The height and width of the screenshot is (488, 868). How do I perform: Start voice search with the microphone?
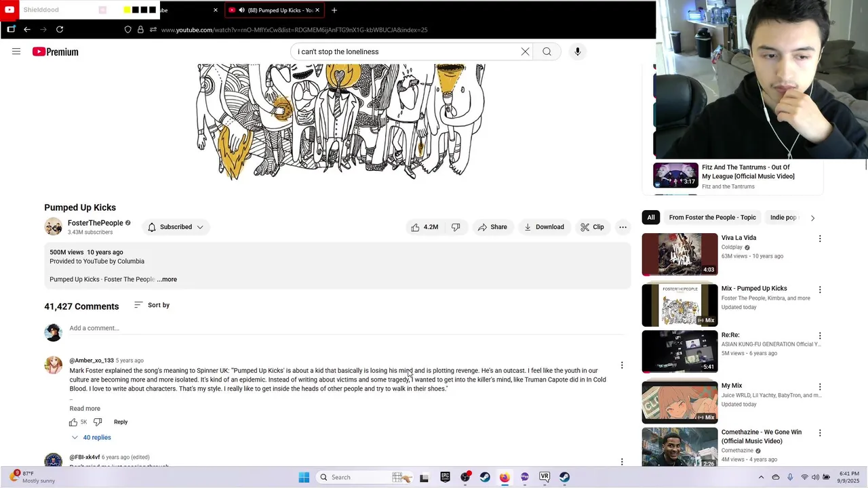[x=578, y=52]
